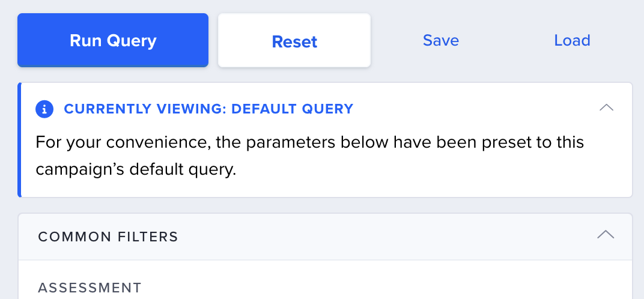Click the phrase "campaign's default query" in banner

pyautogui.click(x=136, y=169)
